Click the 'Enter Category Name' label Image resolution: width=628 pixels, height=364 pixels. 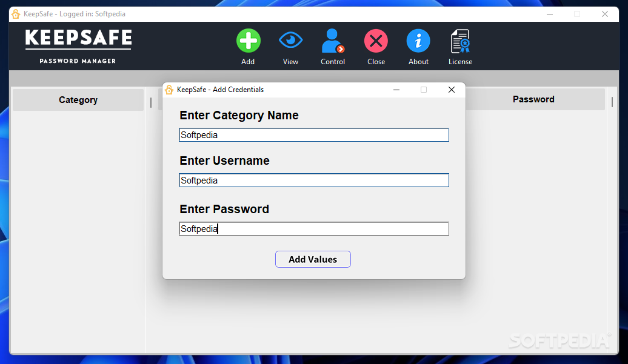[239, 115]
